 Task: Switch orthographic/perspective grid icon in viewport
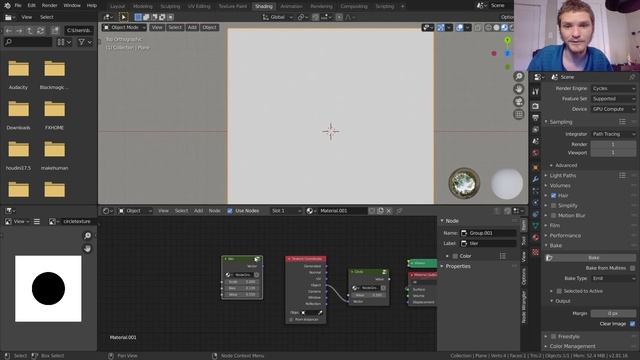pos(519,114)
